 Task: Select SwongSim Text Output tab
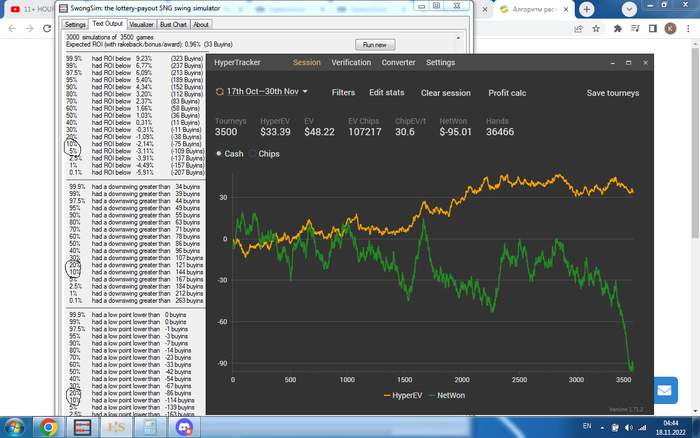pos(107,24)
